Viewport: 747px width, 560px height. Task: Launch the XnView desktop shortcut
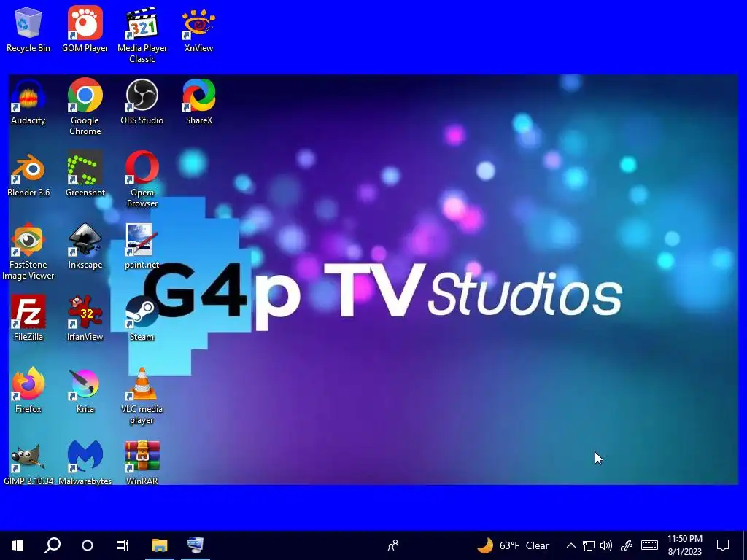(x=198, y=29)
